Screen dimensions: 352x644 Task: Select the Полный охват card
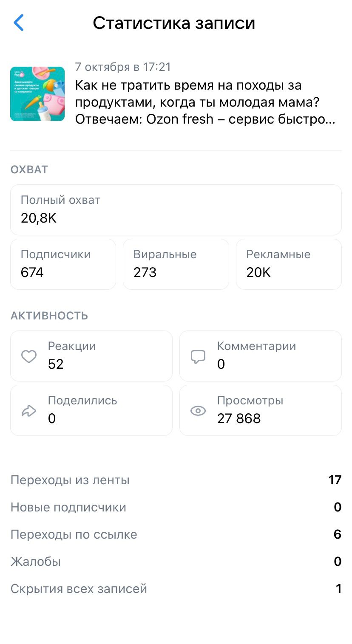point(176,209)
